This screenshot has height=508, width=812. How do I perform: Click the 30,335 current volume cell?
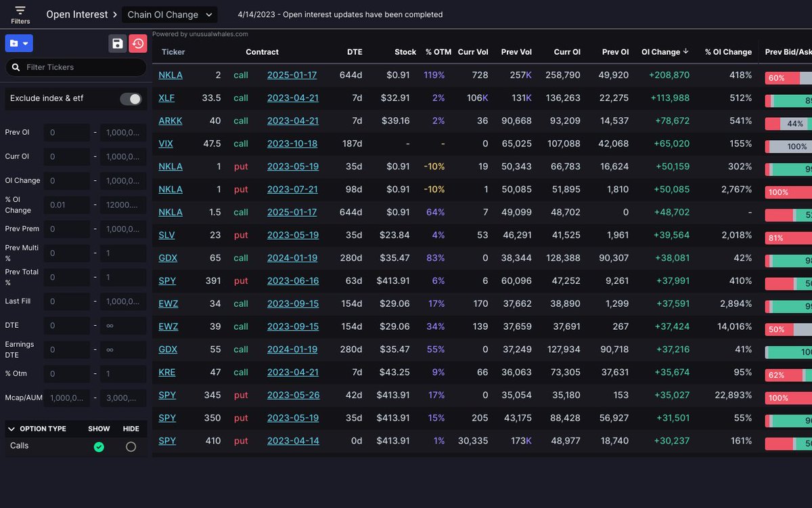click(473, 440)
